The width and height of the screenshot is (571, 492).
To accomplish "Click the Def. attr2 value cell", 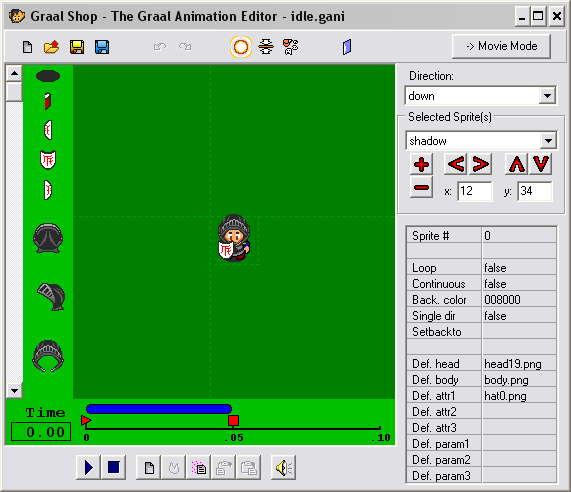I will click(519, 412).
